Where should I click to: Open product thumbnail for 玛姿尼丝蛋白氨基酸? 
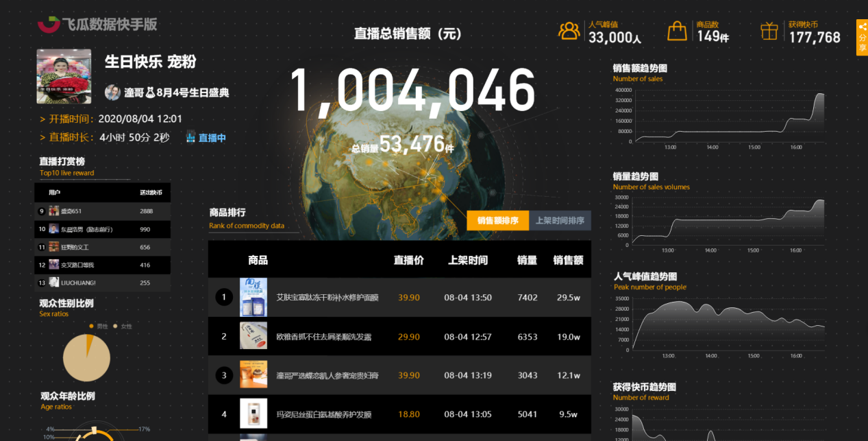click(x=253, y=414)
